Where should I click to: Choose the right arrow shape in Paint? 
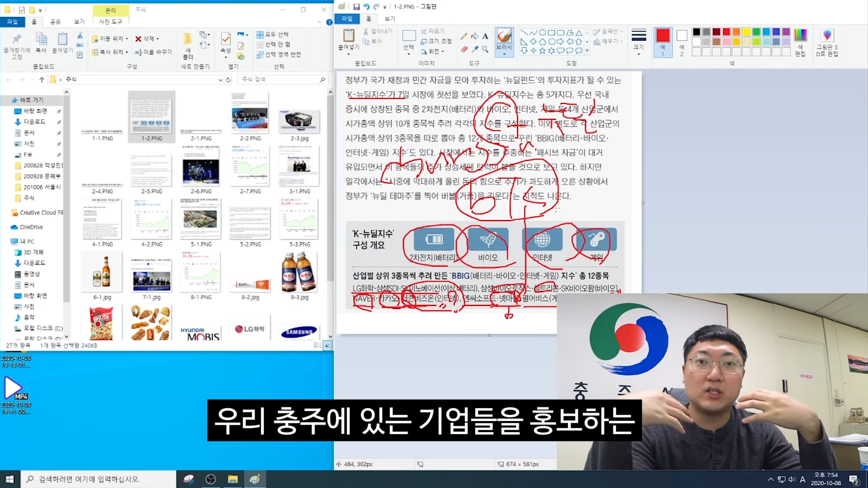coord(560,42)
